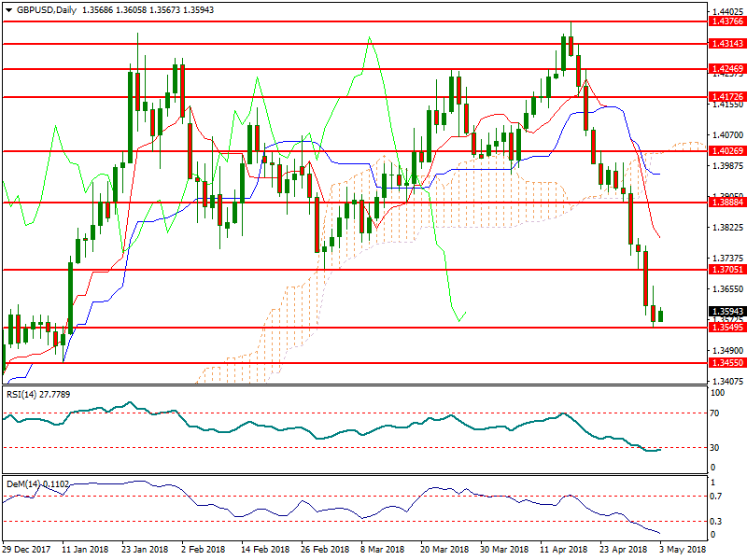
Task: Select the 1.35495 support level label
Action: pyautogui.click(x=726, y=328)
